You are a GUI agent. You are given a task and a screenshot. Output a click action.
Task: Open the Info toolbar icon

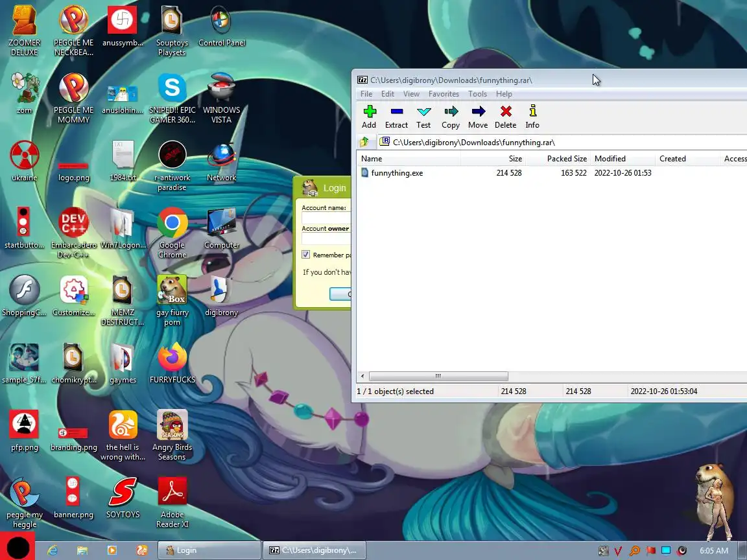[x=532, y=117]
